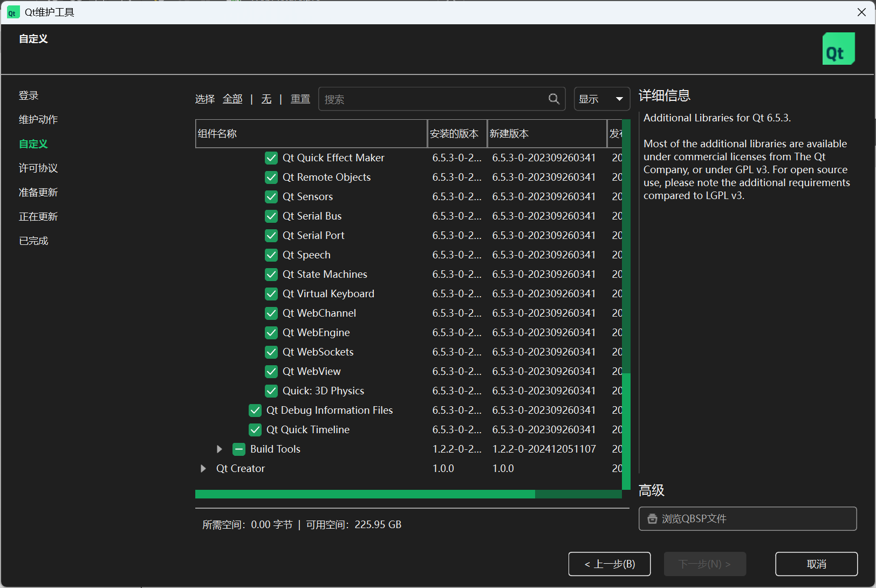Toggle Qt Virtual Keyboard checkbox
Screen dimensions: 876x588
[x=271, y=294]
